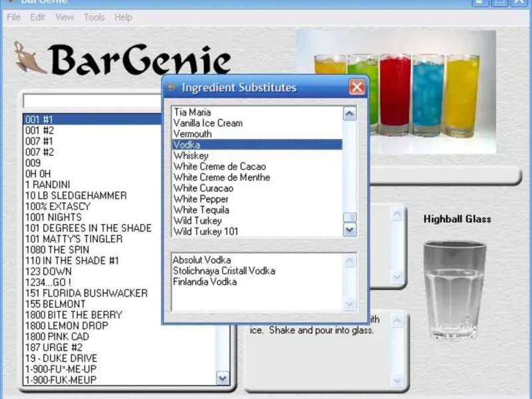Click the drink search input field
This screenshot has width=532, height=399.
[x=92, y=101]
